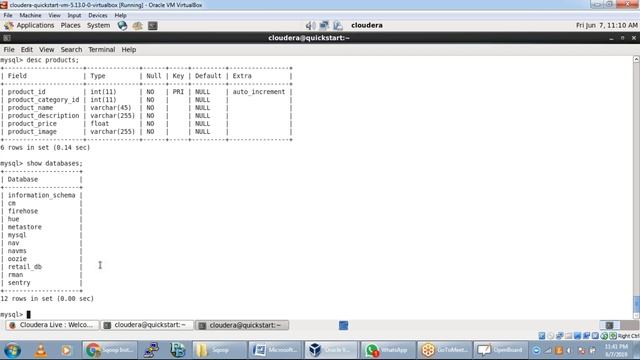Open the Places menu
This screenshot has width=640, height=360.
[x=70, y=25]
